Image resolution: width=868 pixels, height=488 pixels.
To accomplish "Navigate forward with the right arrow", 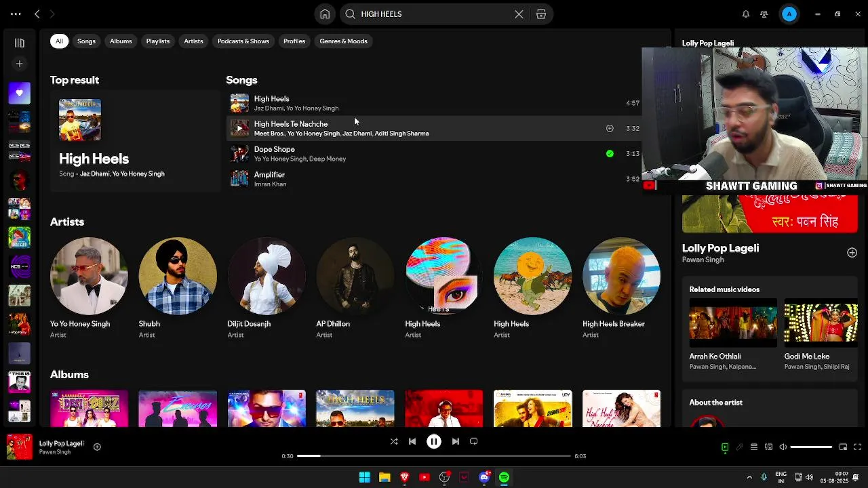I will coord(52,14).
